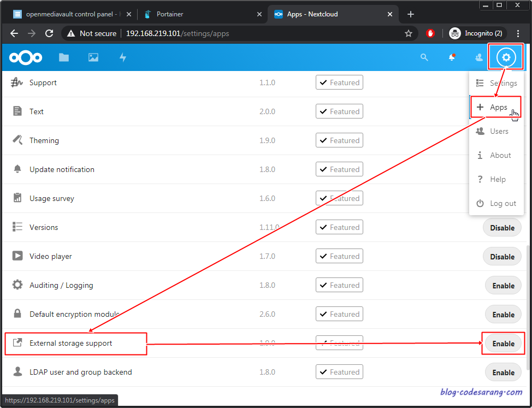
Task: Open notifications bell icon
Action: coord(452,57)
